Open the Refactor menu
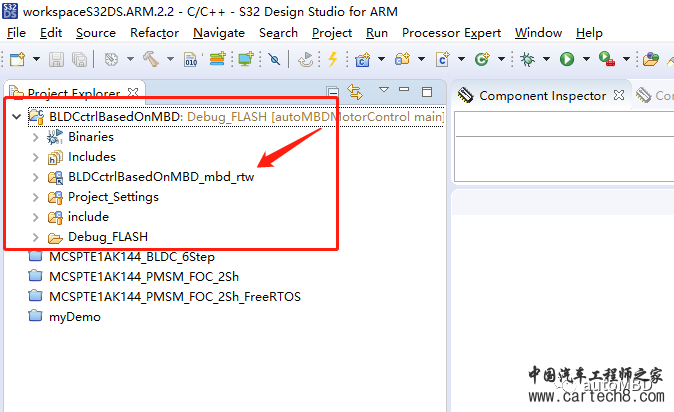The height and width of the screenshot is (412, 674). pos(154,33)
